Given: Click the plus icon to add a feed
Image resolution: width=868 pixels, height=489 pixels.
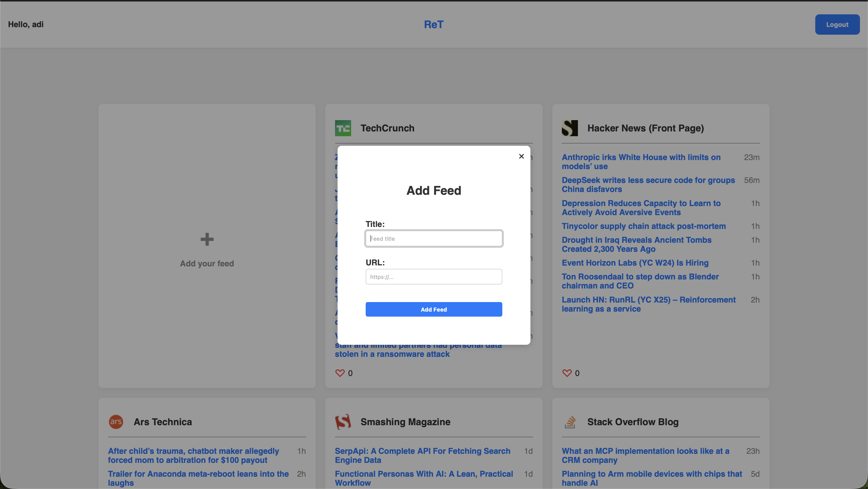Looking at the screenshot, I should coord(206,239).
